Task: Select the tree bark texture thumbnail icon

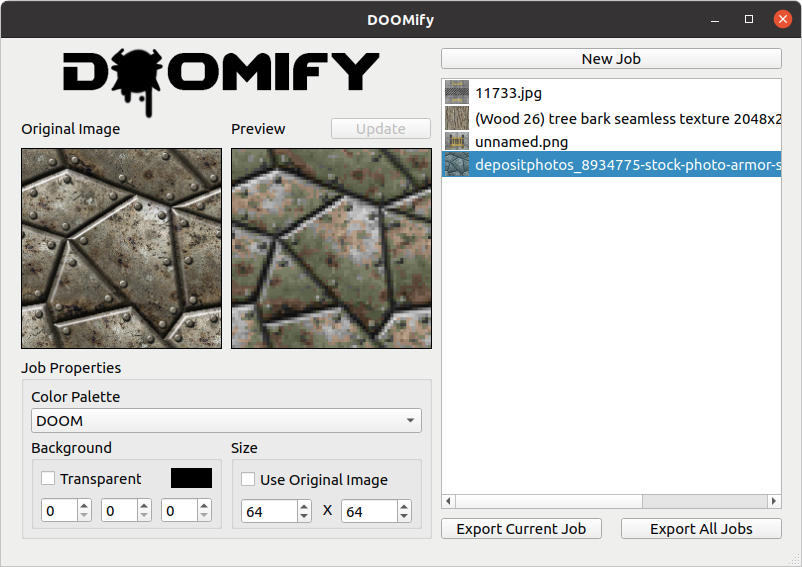Action: (x=456, y=117)
